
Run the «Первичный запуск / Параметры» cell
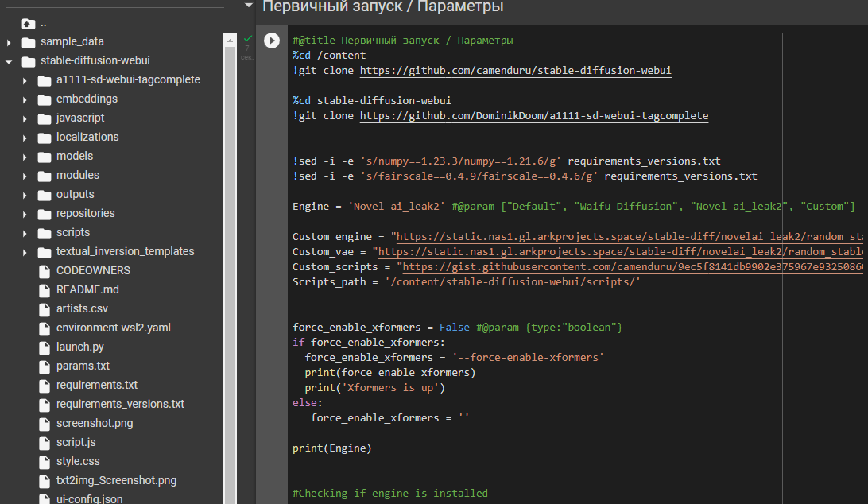tap(271, 40)
